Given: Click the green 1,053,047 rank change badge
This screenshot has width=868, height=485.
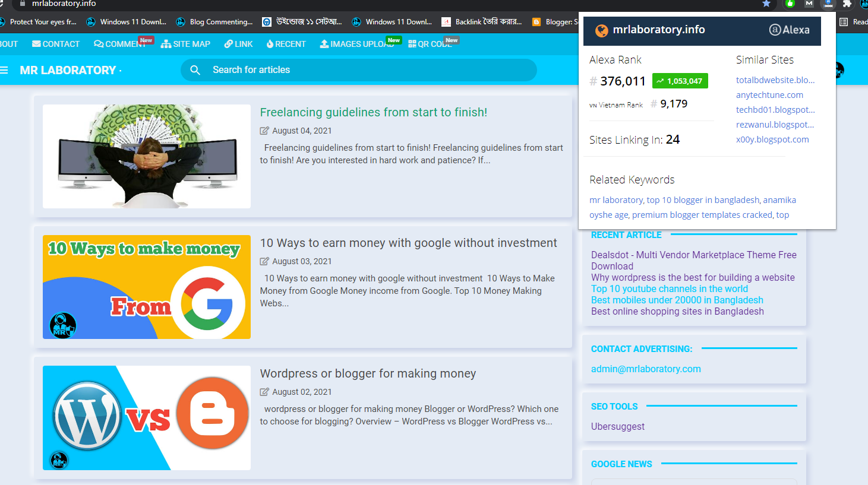Looking at the screenshot, I should tap(680, 81).
